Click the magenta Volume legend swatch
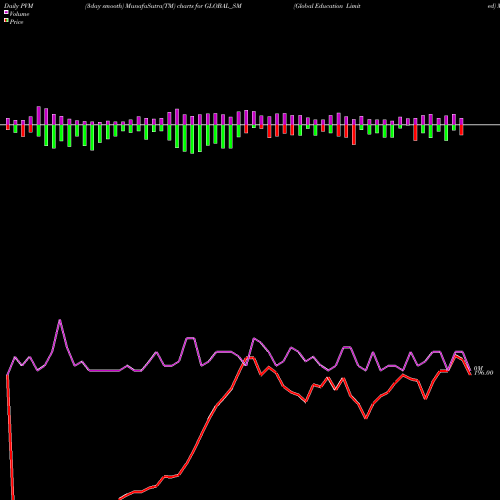Screen dimensions: 500x500 tap(6, 13)
